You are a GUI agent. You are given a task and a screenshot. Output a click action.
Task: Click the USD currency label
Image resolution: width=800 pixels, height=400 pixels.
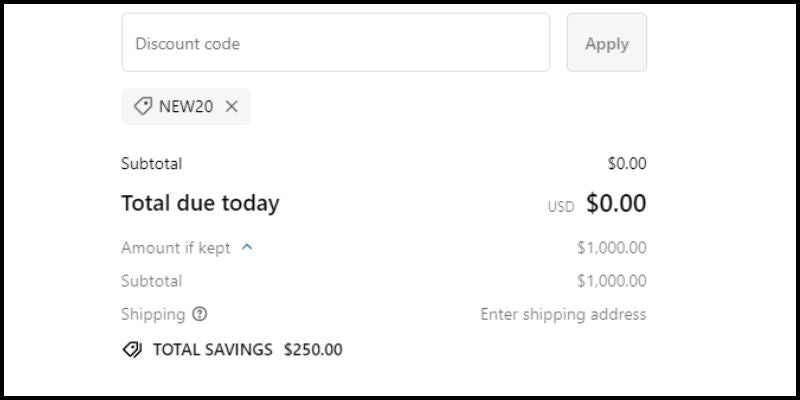(561, 207)
